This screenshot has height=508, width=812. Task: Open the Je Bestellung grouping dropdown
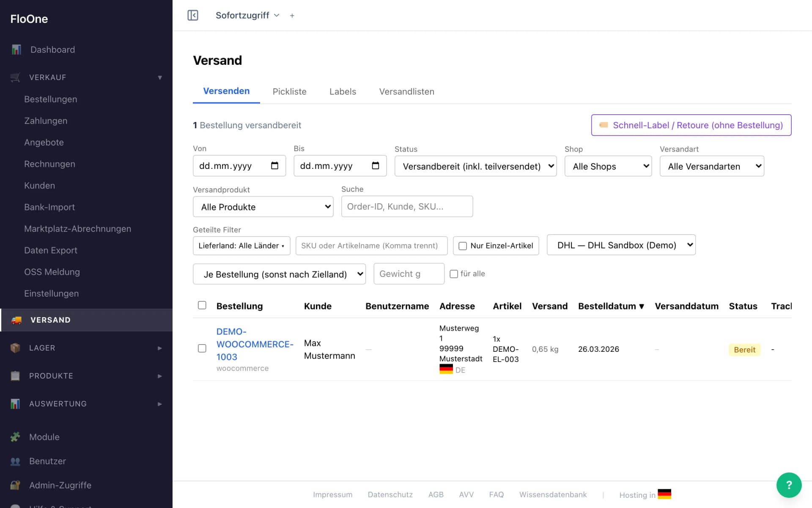click(279, 274)
